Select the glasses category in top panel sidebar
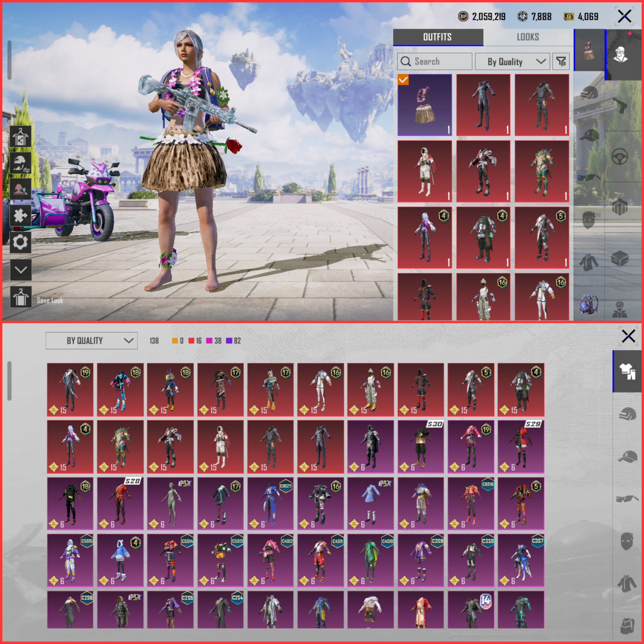The image size is (644, 644). (x=589, y=177)
